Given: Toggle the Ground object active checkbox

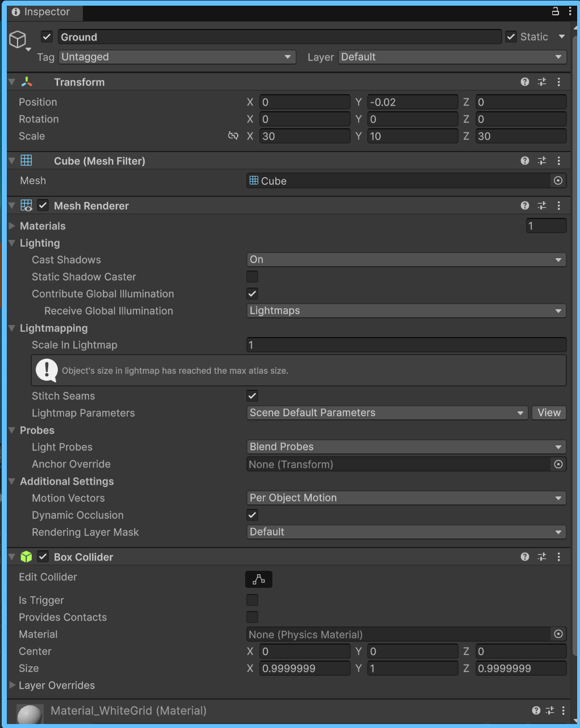Looking at the screenshot, I should [x=47, y=37].
